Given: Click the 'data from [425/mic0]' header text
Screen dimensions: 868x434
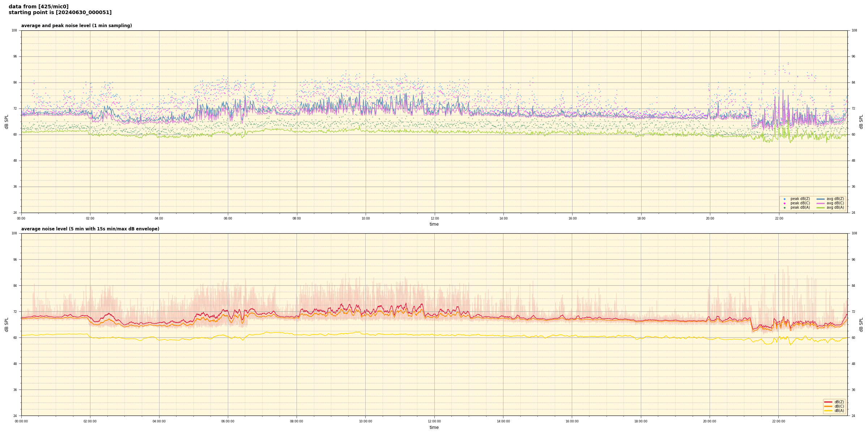Looking at the screenshot, I should tap(38, 7).
